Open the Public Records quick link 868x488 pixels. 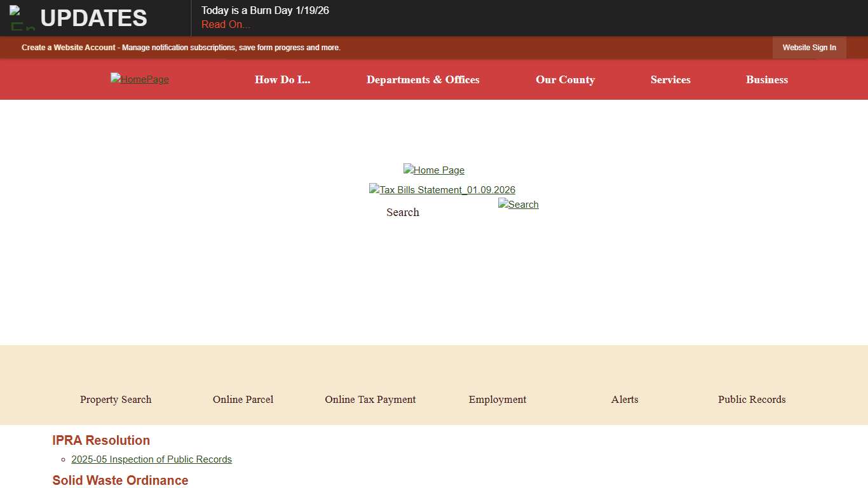coord(752,399)
